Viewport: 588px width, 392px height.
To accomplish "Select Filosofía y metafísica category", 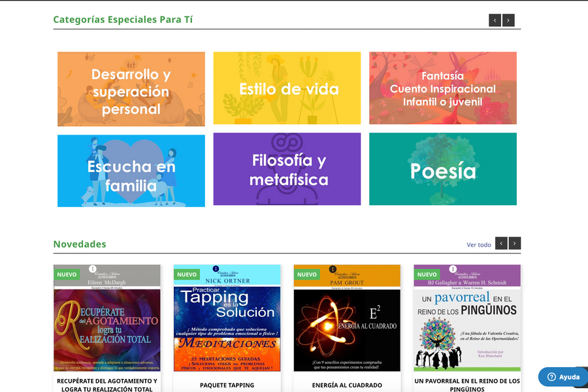I will click(287, 169).
